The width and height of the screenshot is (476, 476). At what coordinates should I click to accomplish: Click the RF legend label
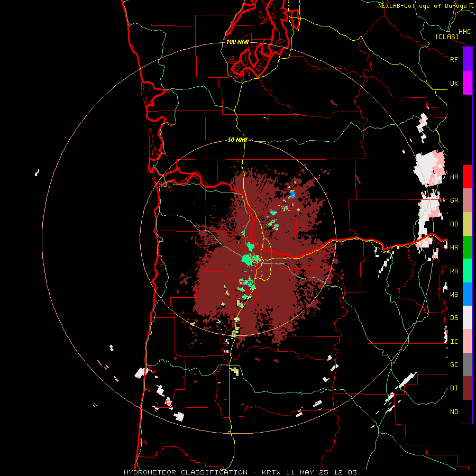(454, 59)
